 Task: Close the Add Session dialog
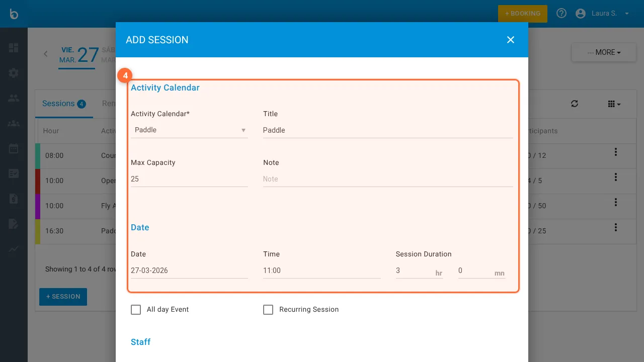(511, 40)
